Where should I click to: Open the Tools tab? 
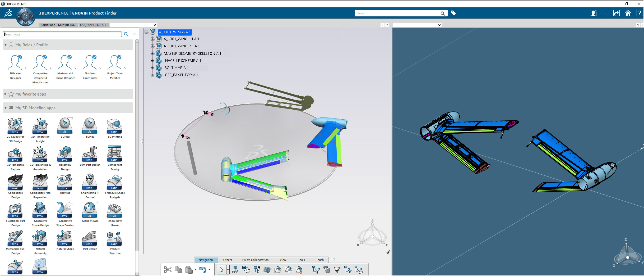pyautogui.click(x=302, y=260)
